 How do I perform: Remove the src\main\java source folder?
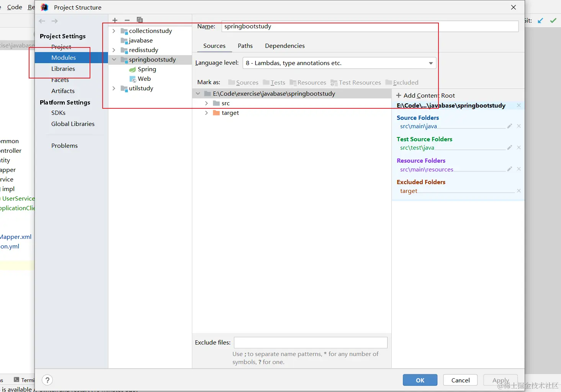tap(519, 126)
